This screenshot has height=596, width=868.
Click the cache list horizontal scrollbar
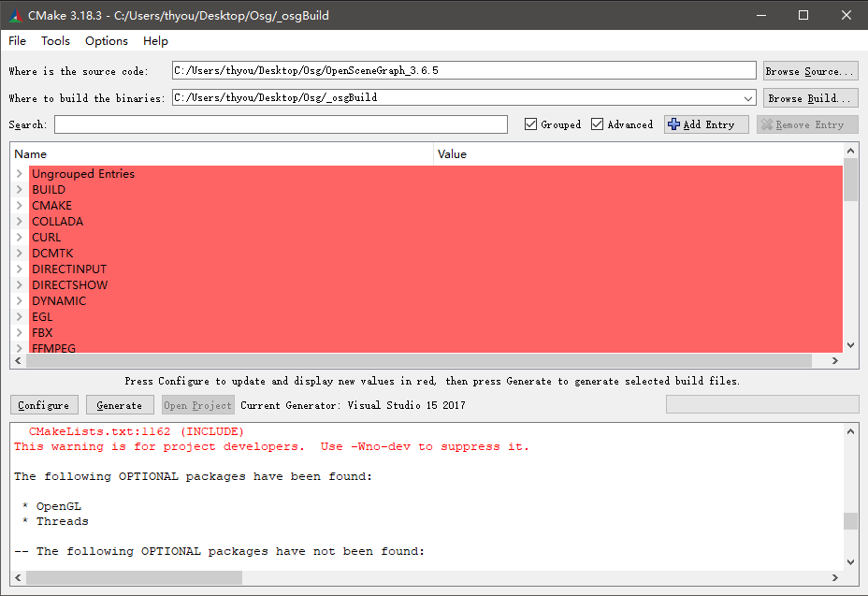(x=412, y=361)
